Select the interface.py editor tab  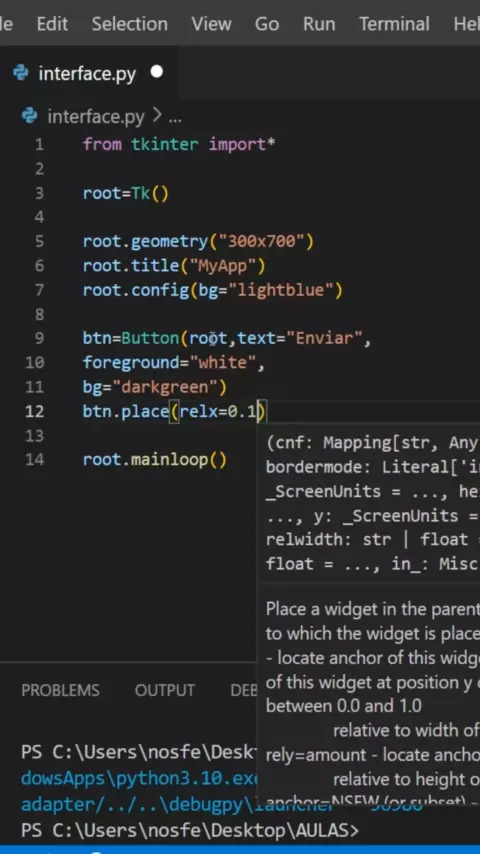coord(89,73)
